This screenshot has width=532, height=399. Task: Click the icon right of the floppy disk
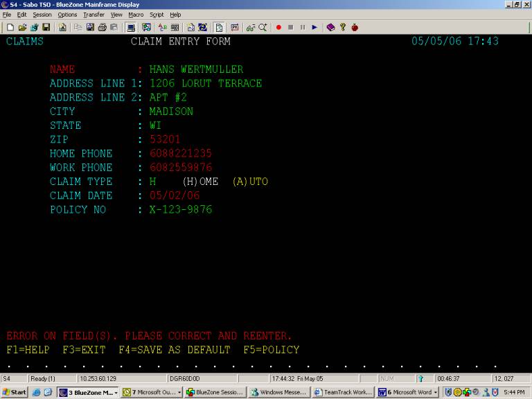(x=62, y=28)
